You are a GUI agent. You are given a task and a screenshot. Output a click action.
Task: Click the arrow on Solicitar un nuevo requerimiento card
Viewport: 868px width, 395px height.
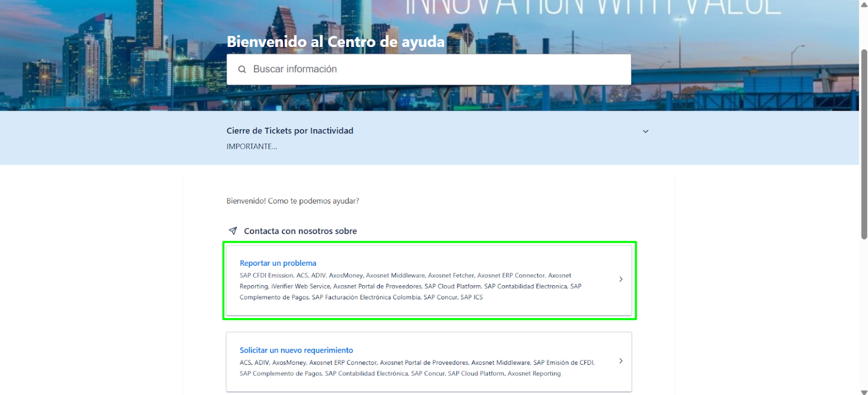point(620,361)
